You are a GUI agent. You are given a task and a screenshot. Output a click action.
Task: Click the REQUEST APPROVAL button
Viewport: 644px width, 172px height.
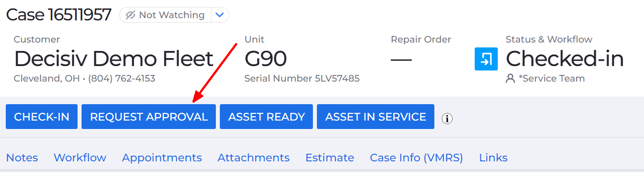pos(148,117)
